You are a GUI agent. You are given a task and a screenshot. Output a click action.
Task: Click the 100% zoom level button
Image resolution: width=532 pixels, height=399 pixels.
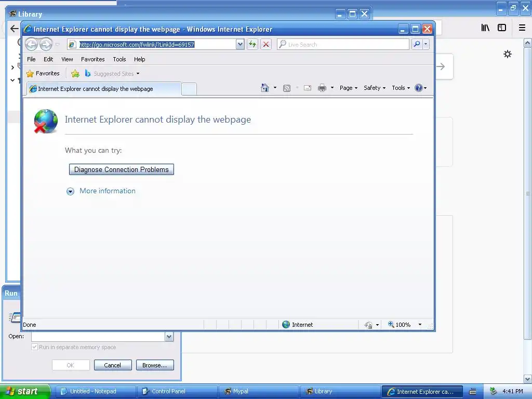point(400,325)
